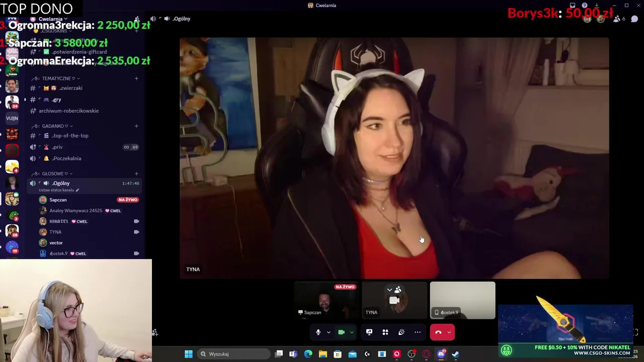The width and height of the screenshot is (644, 362).
Task: Open Microsoft Edge from taskbar
Action: pos(308,354)
